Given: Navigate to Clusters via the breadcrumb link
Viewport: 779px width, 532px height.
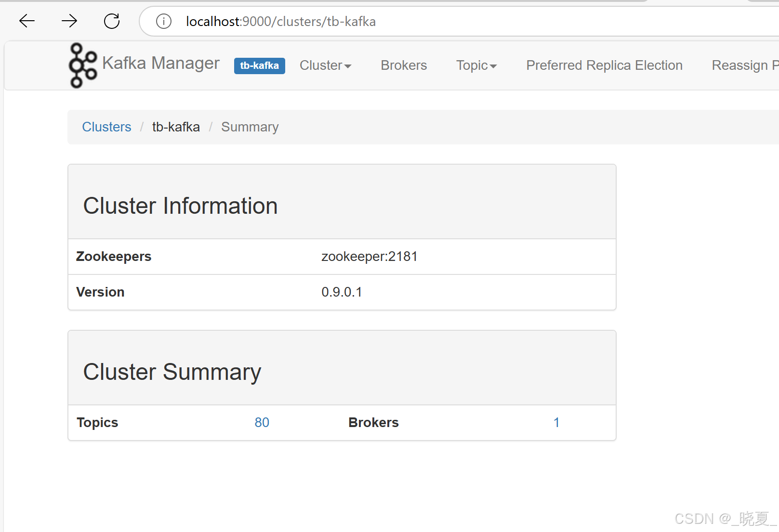Looking at the screenshot, I should [106, 127].
